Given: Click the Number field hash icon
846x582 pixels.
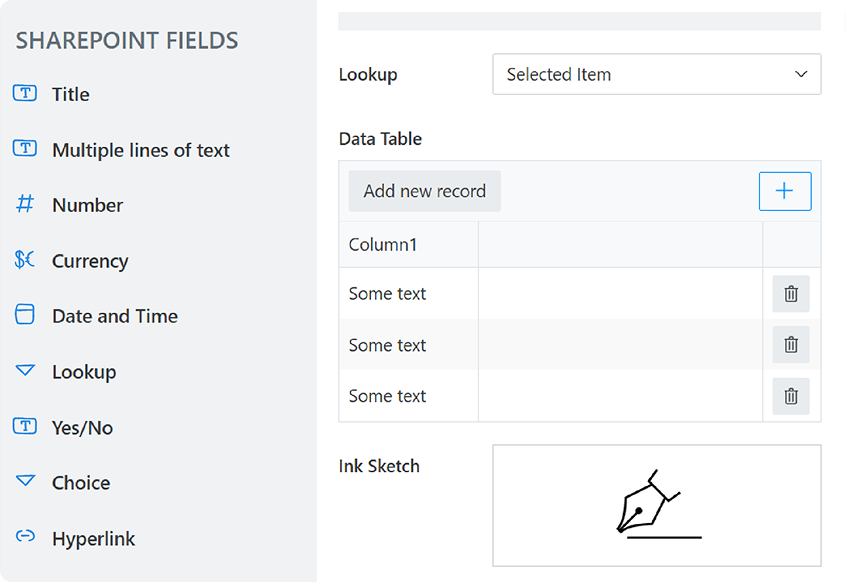Looking at the screenshot, I should pos(26,205).
